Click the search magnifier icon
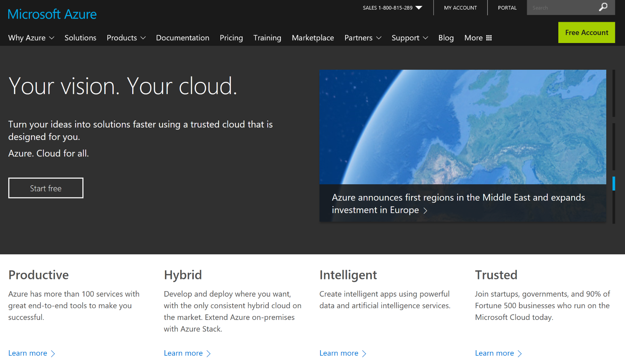 (603, 7)
